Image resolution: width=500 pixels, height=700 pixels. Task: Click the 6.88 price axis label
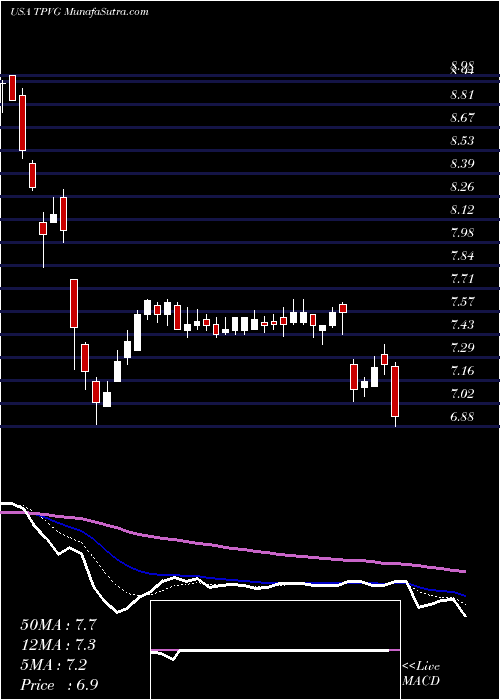[x=462, y=417]
